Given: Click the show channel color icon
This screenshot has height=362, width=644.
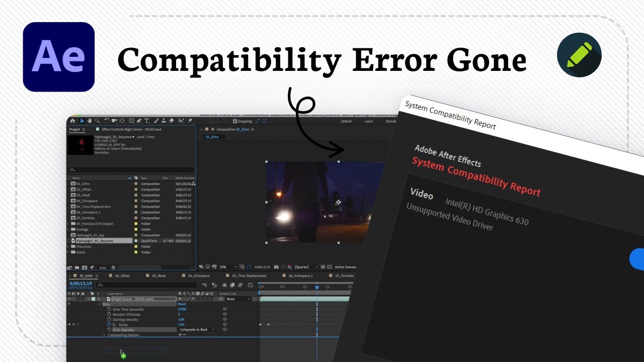Looking at the screenshot, I should pos(289,267).
